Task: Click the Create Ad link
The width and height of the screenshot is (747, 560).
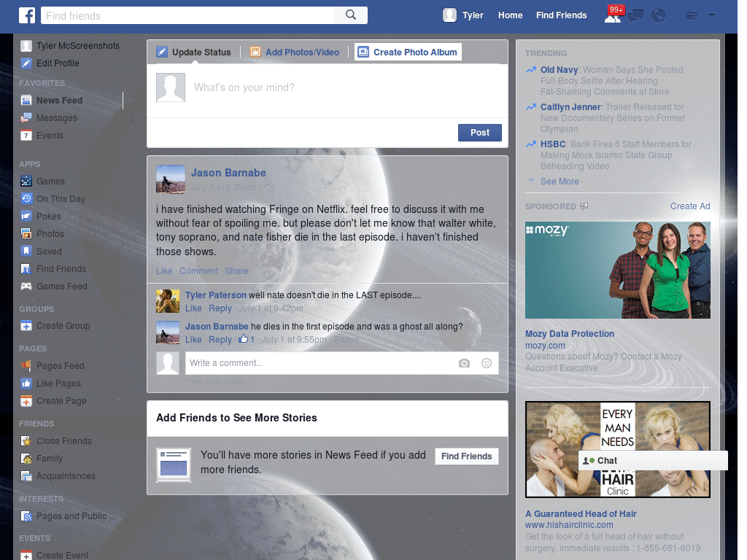Action: [x=690, y=206]
